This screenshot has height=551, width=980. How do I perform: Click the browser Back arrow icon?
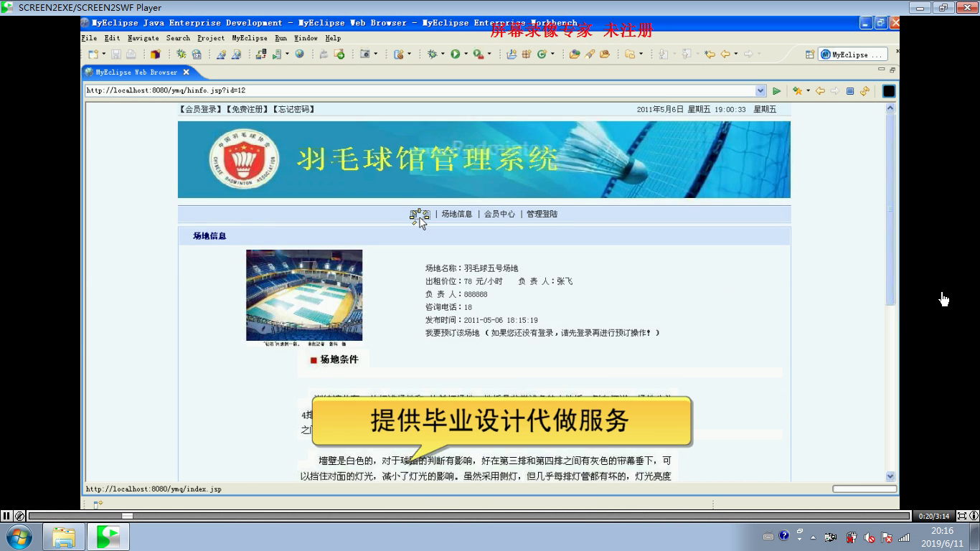coord(820,91)
